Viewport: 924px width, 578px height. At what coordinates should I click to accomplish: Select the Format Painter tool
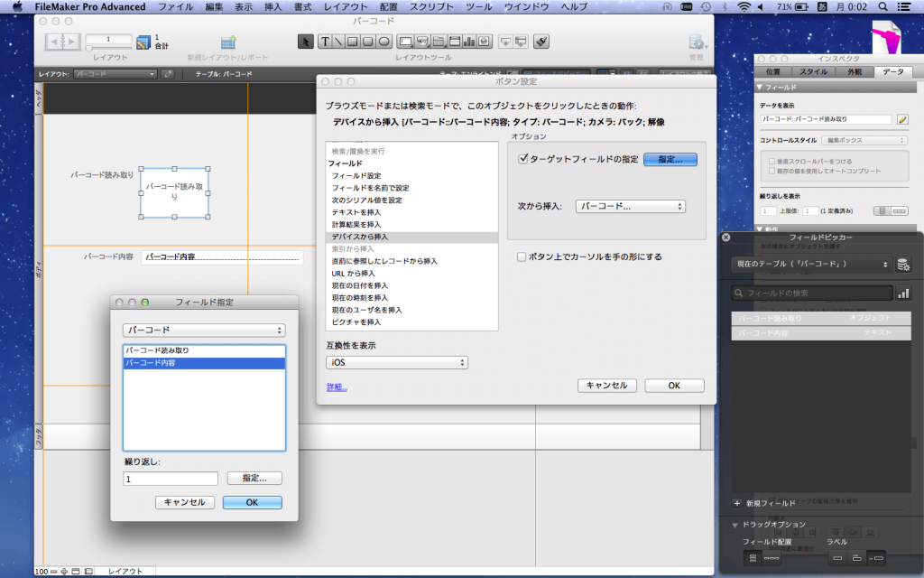[x=541, y=41]
